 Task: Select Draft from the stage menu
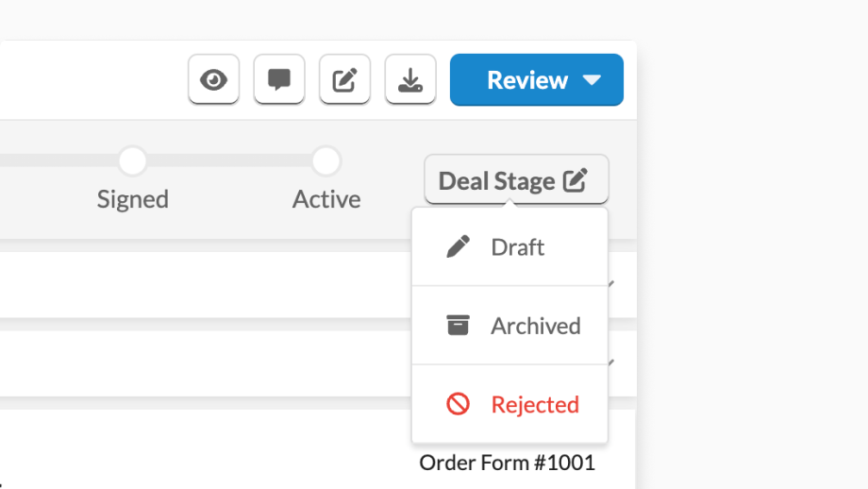(x=509, y=247)
